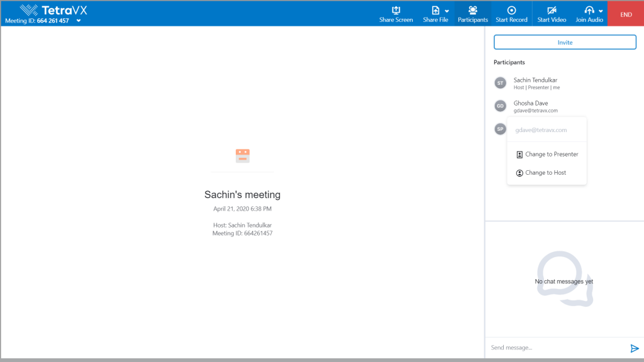Click the Sachin's meeting title
The width and height of the screenshot is (644, 362).
tap(242, 195)
